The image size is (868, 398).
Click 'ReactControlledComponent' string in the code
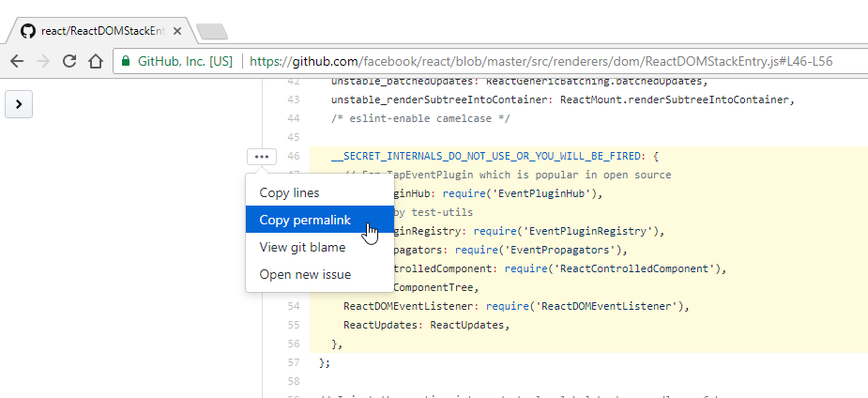[x=634, y=269]
